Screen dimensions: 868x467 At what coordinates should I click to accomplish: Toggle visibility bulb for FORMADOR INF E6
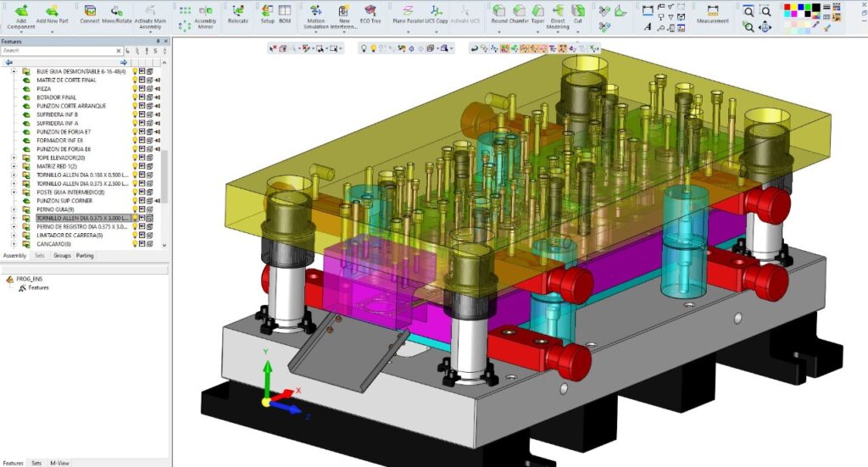[135, 140]
